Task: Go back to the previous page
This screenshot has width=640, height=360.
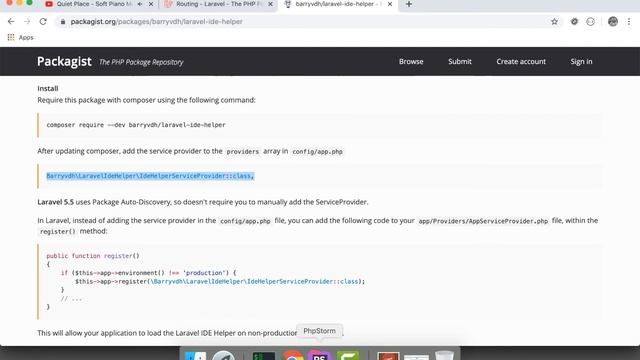Action: tap(11, 22)
